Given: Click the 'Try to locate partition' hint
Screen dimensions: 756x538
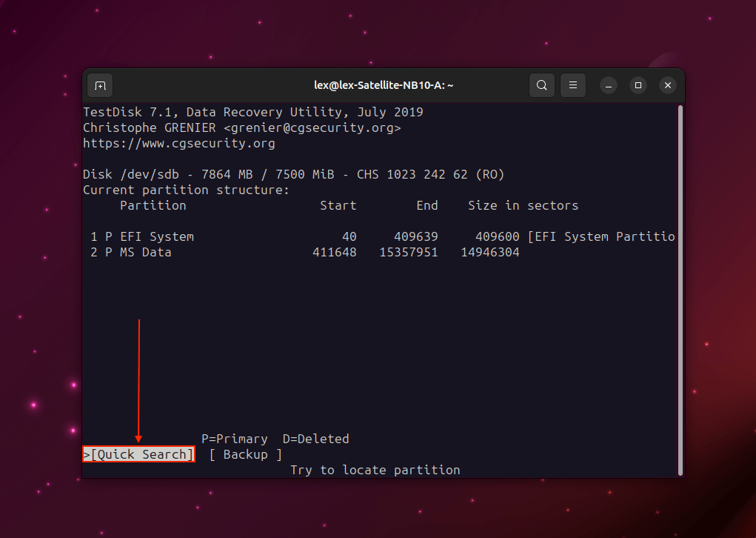Looking at the screenshot, I should point(375,470).
